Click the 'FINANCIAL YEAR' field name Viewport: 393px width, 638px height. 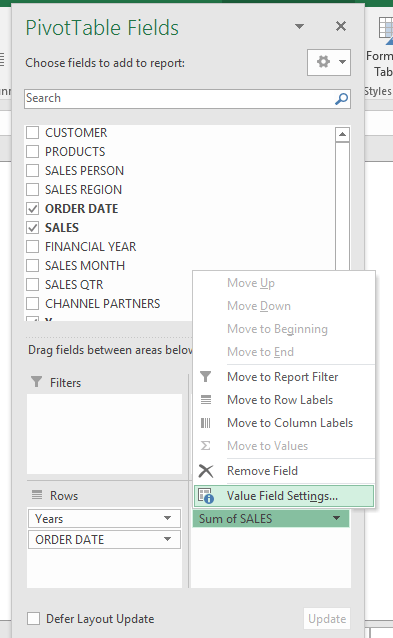tap(91, 247)
